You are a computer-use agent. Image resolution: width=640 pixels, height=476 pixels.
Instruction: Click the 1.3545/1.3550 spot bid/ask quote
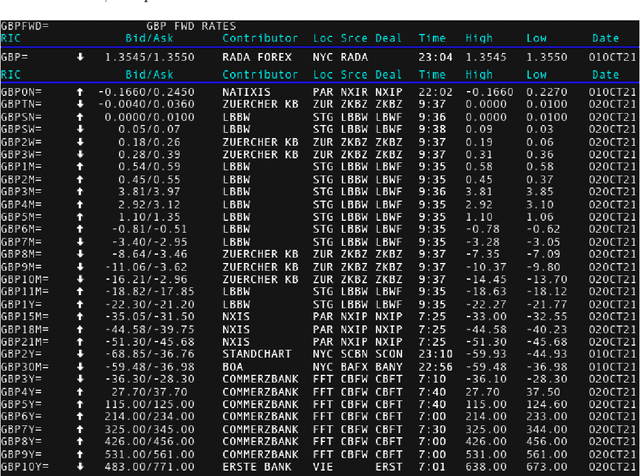(148, 57)
